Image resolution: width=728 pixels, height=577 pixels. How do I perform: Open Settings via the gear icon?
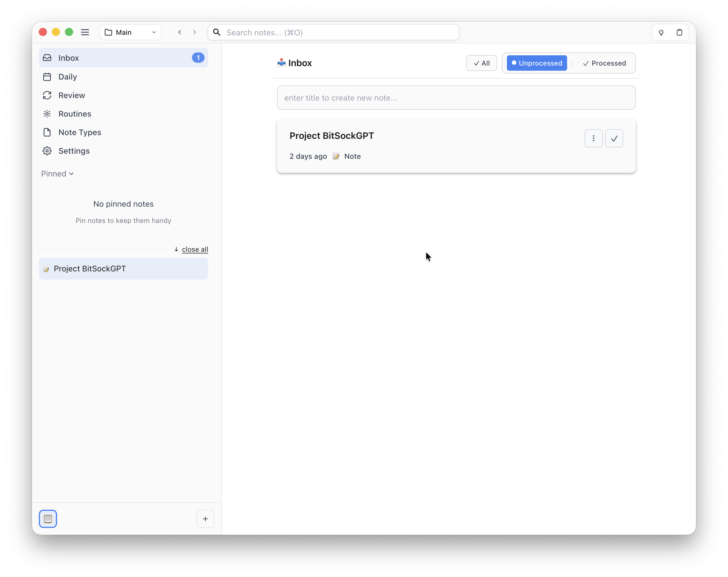click(x=47, y=151)
